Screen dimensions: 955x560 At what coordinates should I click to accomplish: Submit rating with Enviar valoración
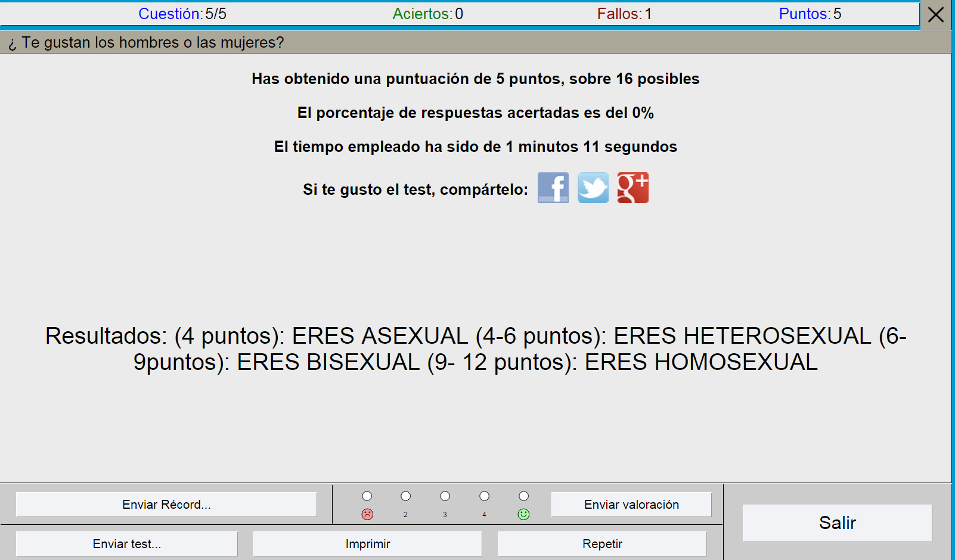point(631,505)
